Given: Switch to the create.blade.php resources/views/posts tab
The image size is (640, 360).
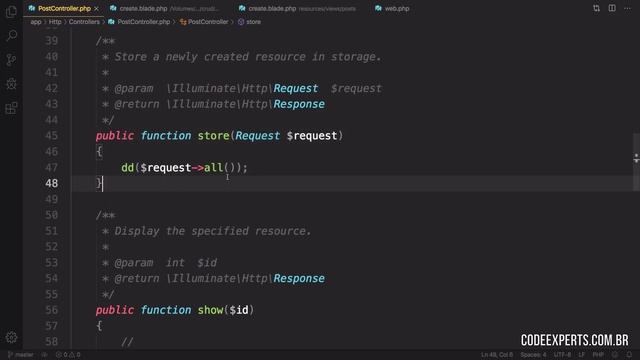Looking at the screenshot, I should tap(297, 9).
